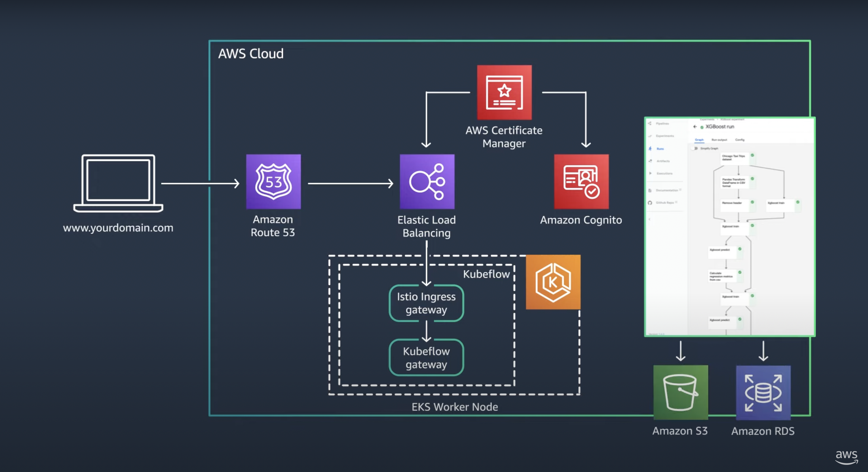Click the orange EKS Kubernetes icon
This screenshot has width=868, height=472.
tap(553, 282)
